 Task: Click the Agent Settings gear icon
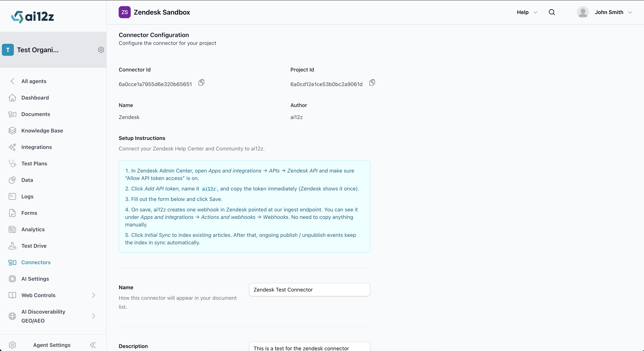[x=12, y=345]
